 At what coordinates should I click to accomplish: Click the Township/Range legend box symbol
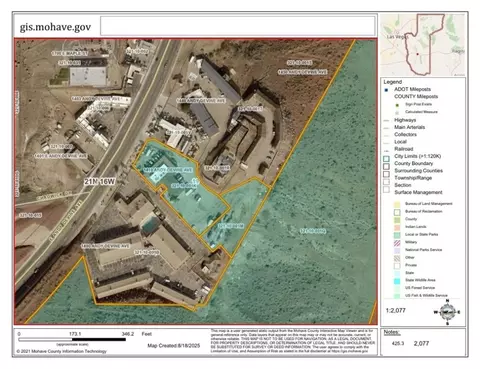coord(386,182)
